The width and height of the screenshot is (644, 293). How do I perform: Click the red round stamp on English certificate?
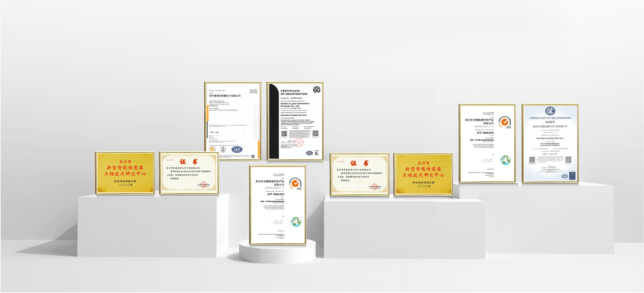[299, 143]
